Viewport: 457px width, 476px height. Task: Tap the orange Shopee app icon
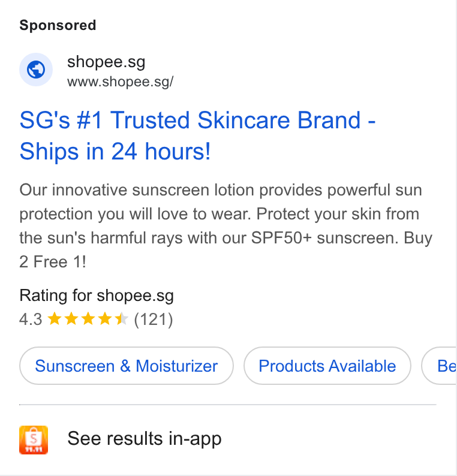[x=34, y=440]
